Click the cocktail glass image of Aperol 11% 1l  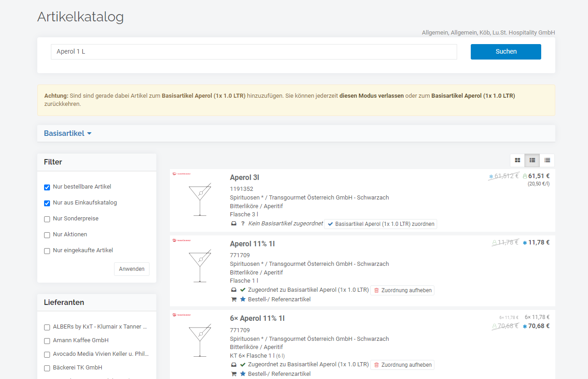[200, 266]
